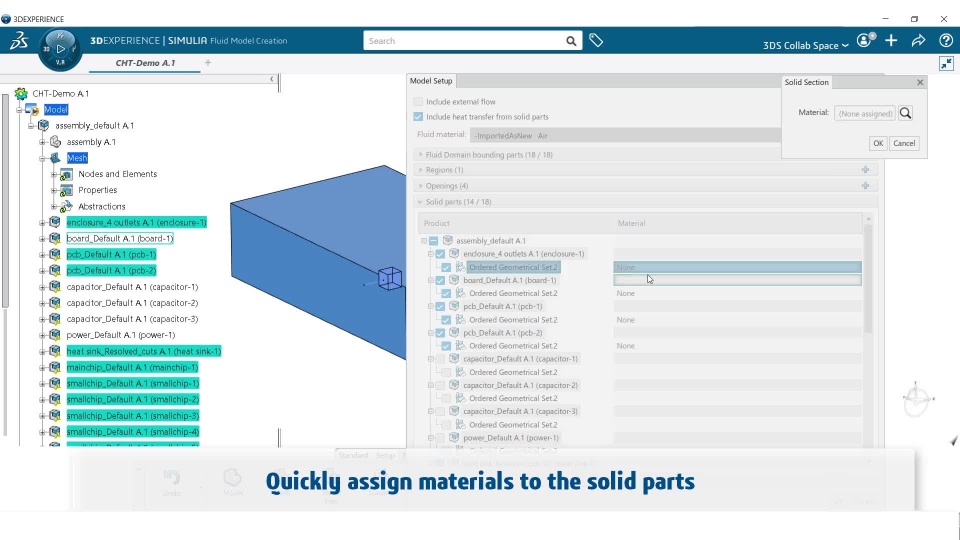This screenshot has height=540, width=960.
Task: Click the solid parts list scrollbar
Action: coord(868,280)
